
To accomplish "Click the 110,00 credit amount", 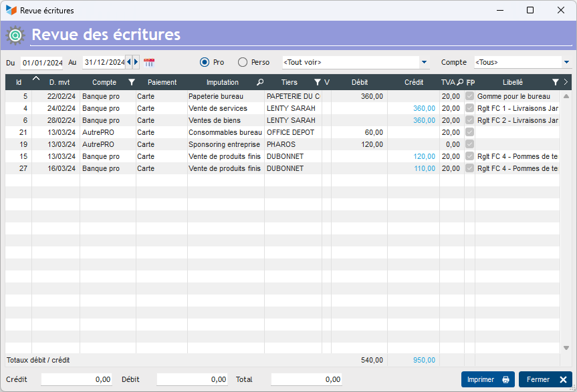I will click(x=425, y=168).
